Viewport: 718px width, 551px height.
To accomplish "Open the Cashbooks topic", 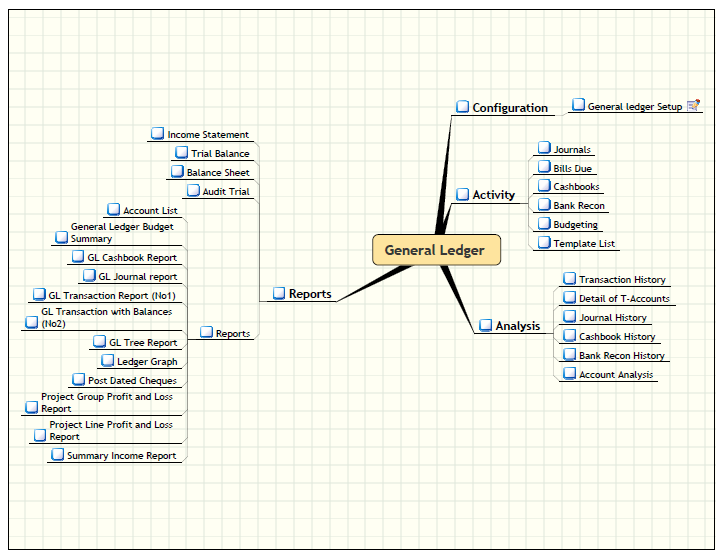I will (576, 187).
